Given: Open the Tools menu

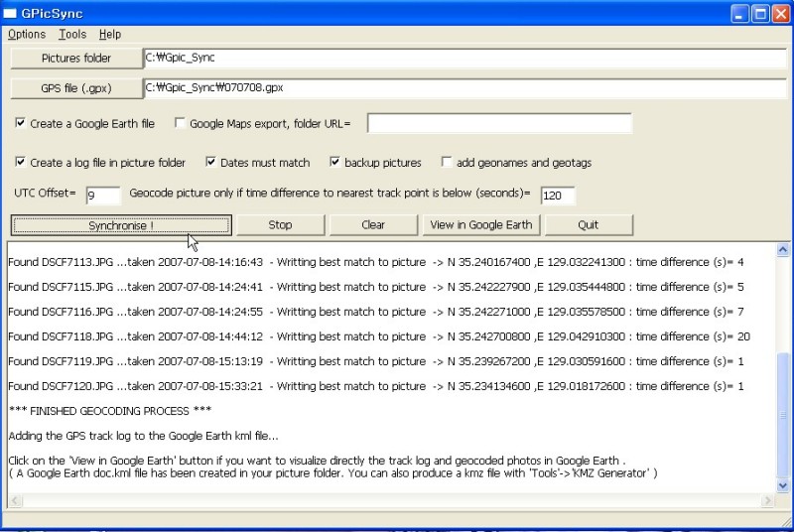Looking at the screenshot, I should [x=72, y=35].
